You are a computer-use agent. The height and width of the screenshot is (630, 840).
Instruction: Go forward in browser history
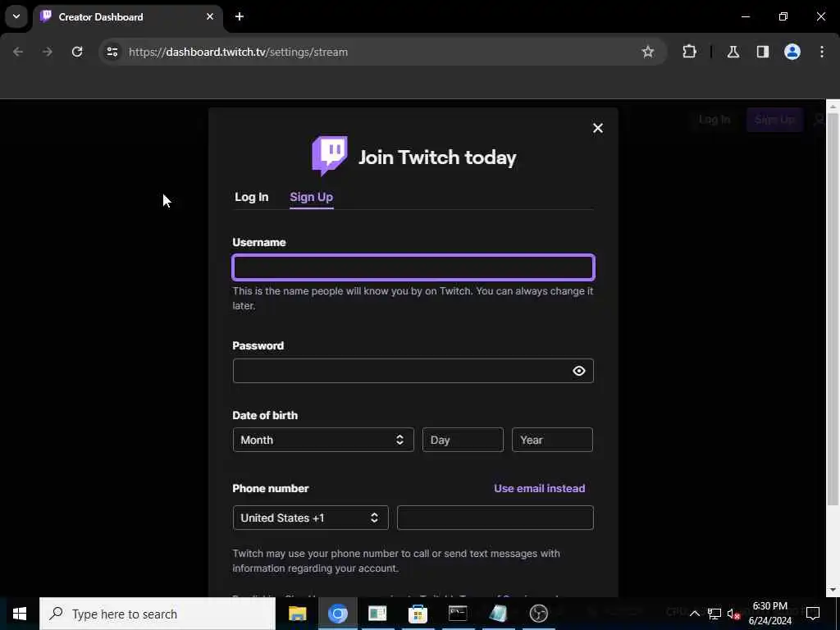click(48, 52)
